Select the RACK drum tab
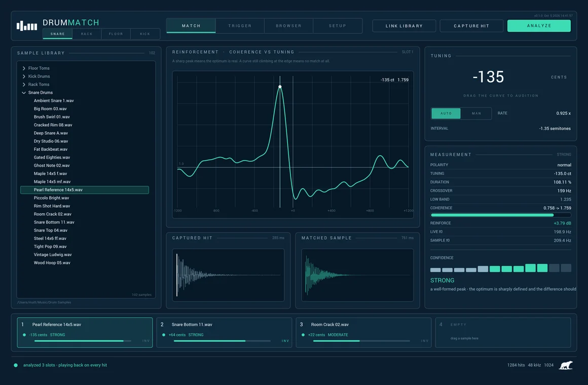This screenshot has width=588, height=385. coord(87,34)
